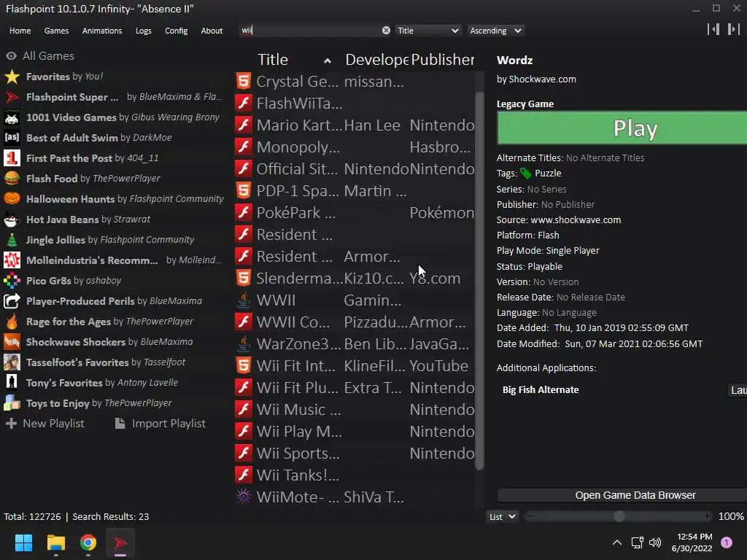Open Molleindustria's Recommendations icon
This screenshot has width=747, height=560.
point(12,260)
